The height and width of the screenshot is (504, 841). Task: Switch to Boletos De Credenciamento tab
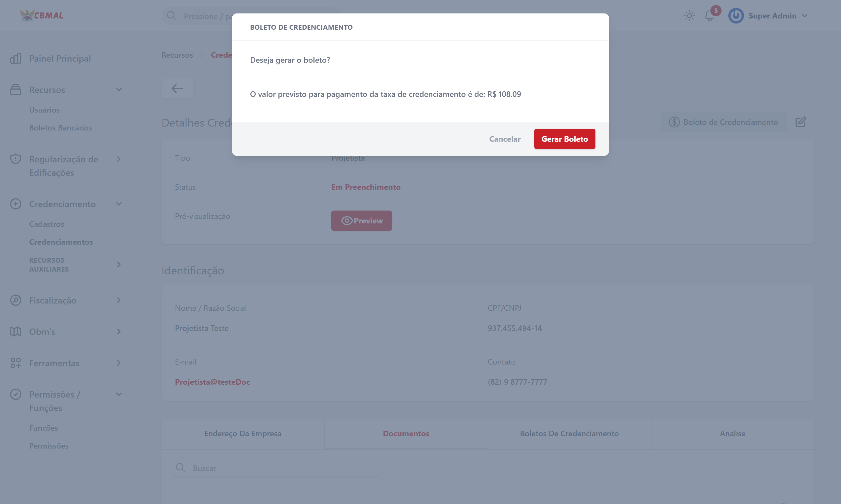[x=569, y=434]
